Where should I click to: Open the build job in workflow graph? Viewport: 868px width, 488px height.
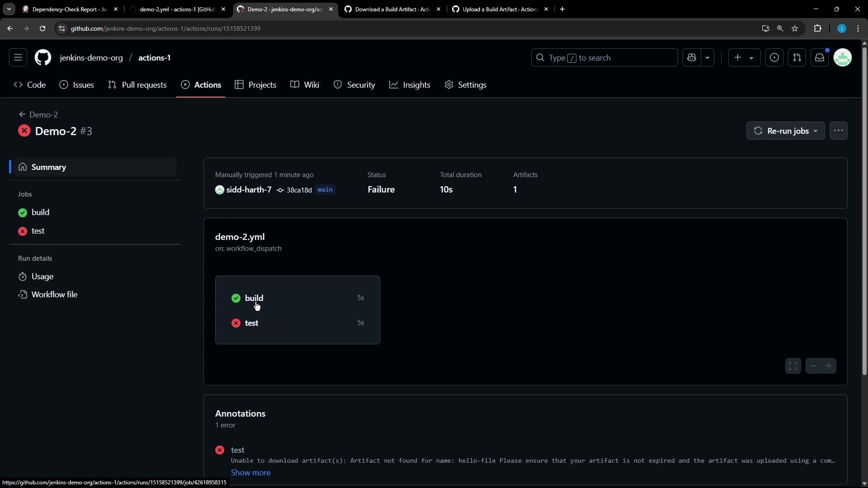[297, 298]
